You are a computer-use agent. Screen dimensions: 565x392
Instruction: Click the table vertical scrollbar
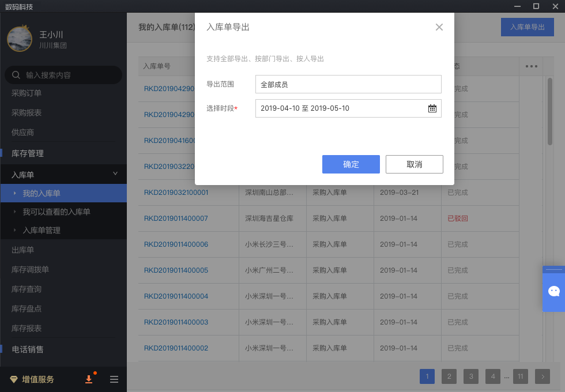tap(549, 112)
